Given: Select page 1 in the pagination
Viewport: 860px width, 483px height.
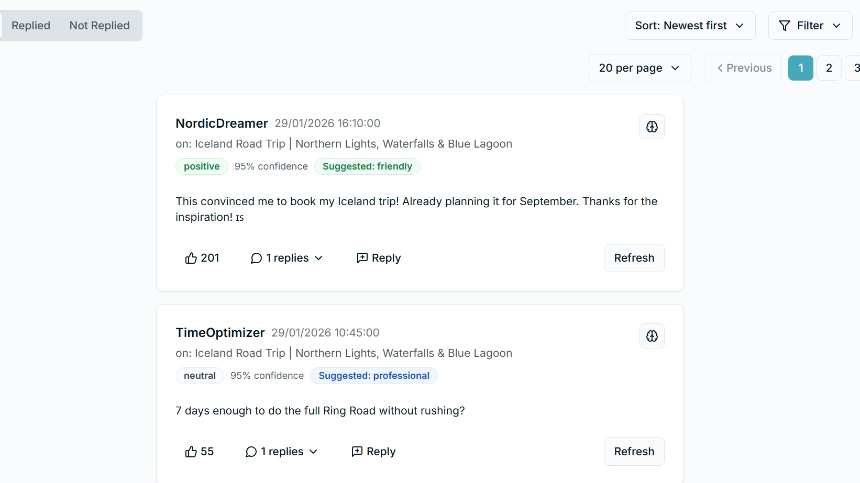Looking at the screenshot, I should click(x=800, y=68).
